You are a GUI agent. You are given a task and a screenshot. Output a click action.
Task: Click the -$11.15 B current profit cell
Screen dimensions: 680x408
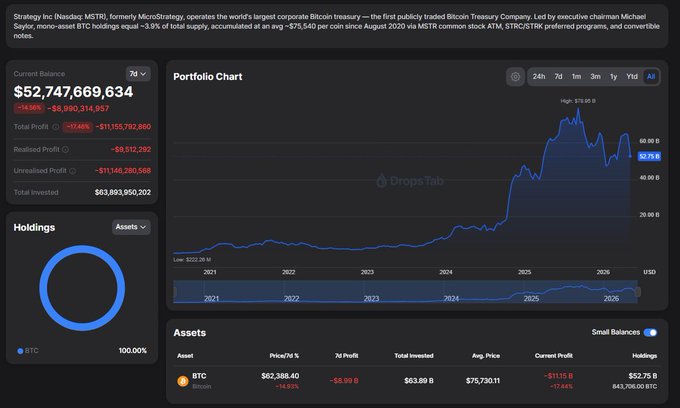[x=559, y=376]
